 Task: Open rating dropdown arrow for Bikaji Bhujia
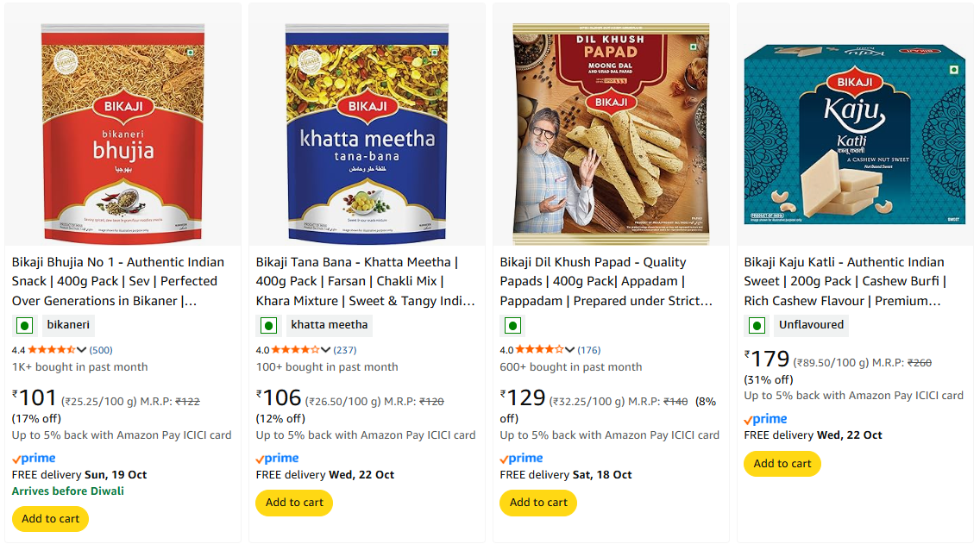pyautogui.click(x=82, y=350)
